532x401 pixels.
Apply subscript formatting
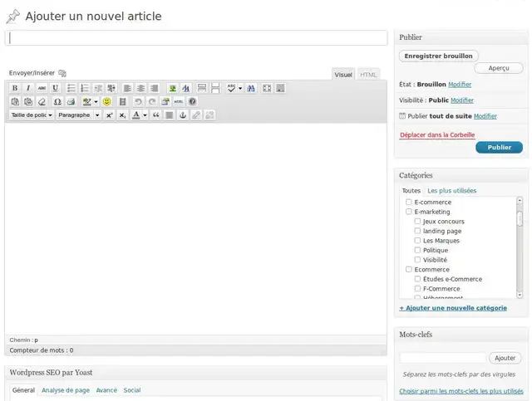pyautogui.click(x=122, y=115)
